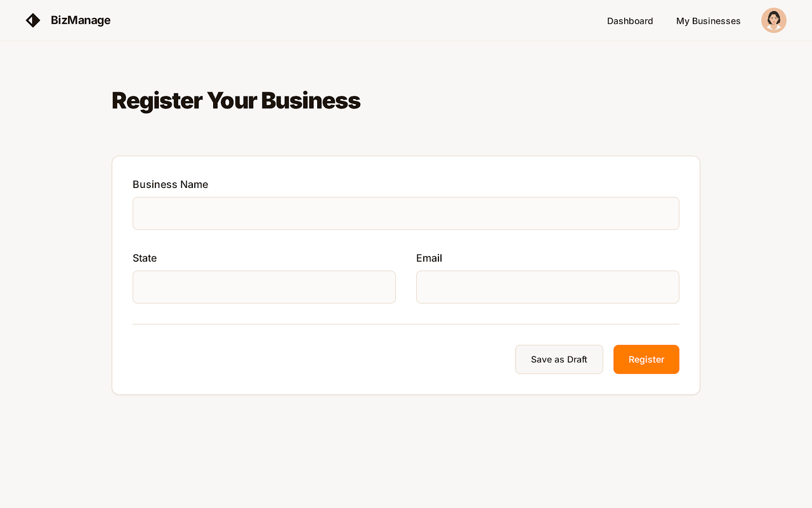Open the user profile avatar
The height and width of the screenshot is (508, 812).
(x=773, y=20)
